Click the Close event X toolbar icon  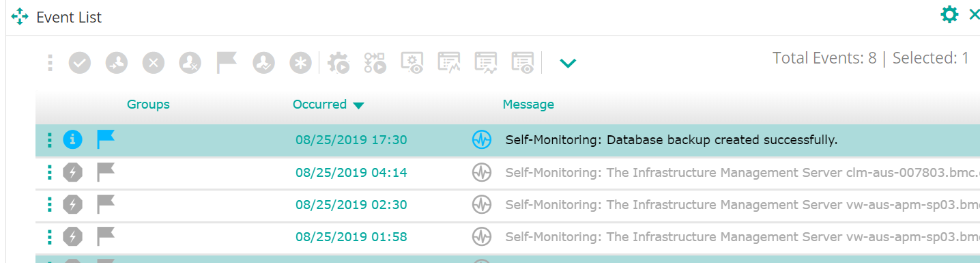[154, 63]
